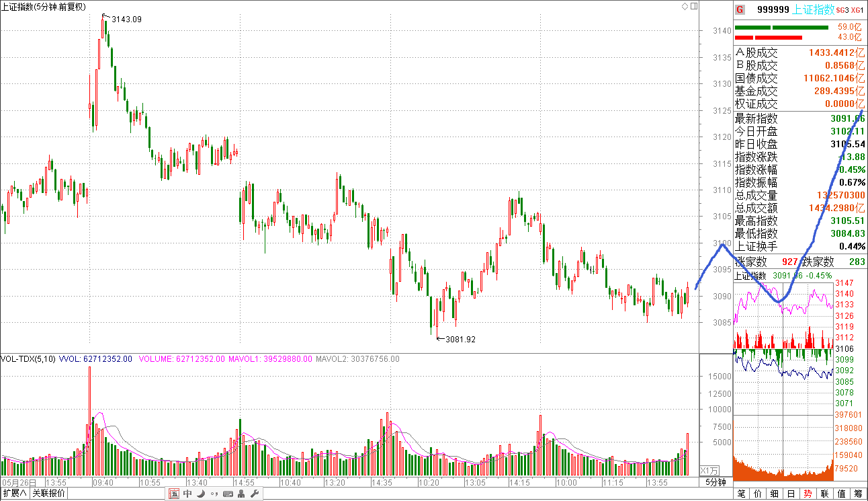Expand the 扩展 panel at bottom left

pos(15,494)
